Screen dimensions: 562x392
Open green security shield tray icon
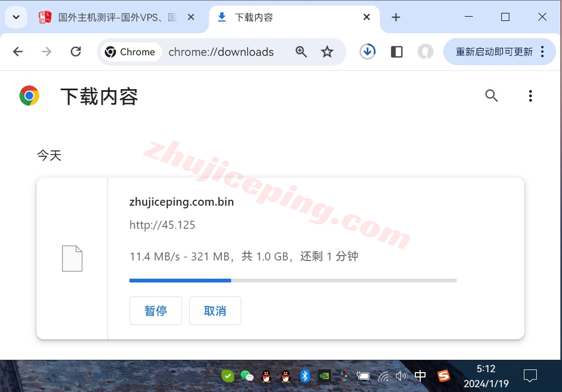tap(228, 376)
